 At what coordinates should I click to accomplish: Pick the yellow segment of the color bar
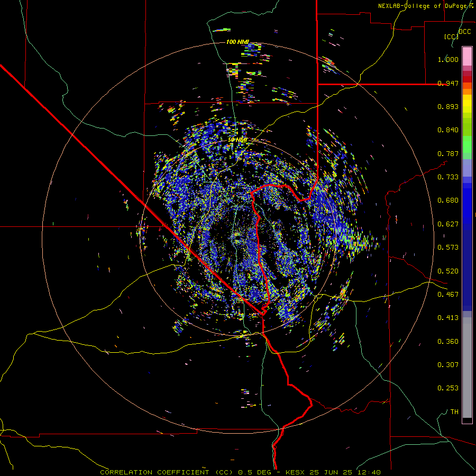pos(467,104)
